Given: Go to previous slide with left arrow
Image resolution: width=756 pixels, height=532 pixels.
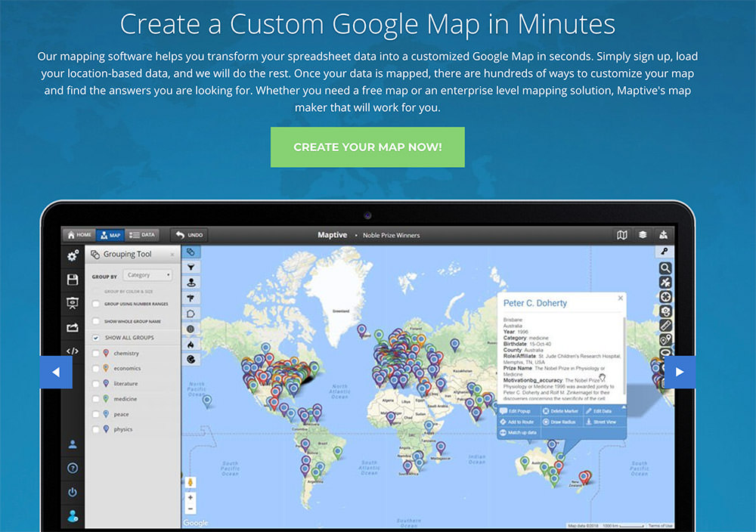Looking at the screenshot, I should 56,372.
